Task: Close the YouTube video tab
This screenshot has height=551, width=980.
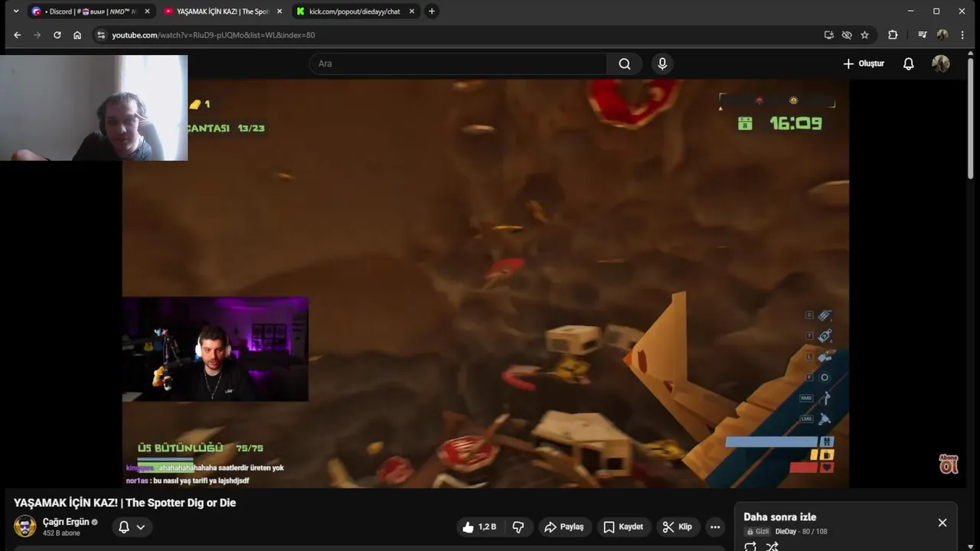Action: tap(279, 11)
